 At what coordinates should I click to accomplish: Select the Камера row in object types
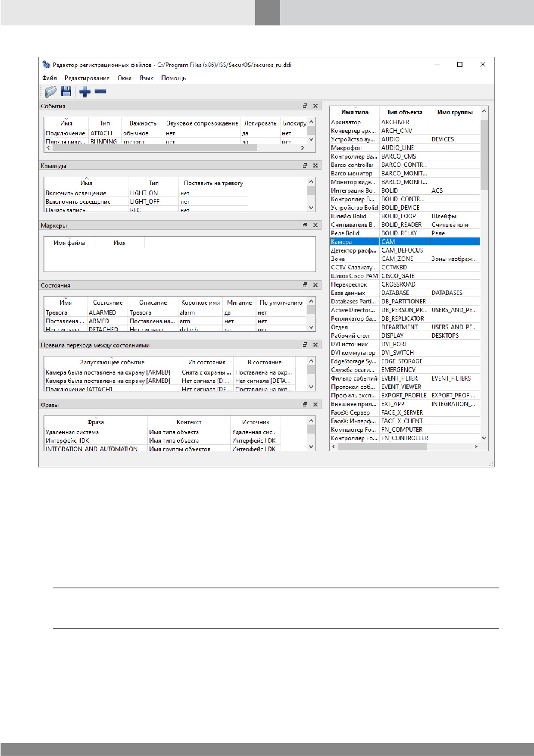point(405,242)
